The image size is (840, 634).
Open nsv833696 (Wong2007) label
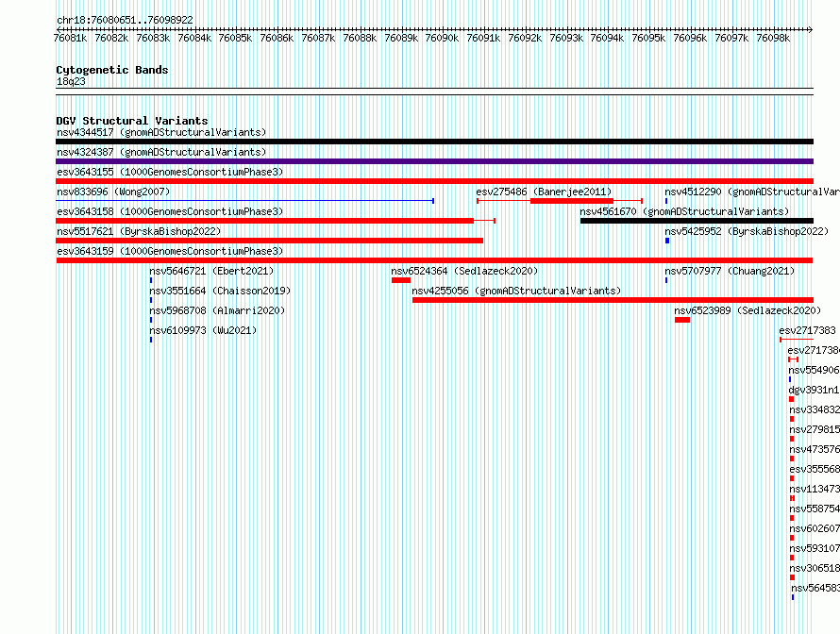(x=113, y=192)
